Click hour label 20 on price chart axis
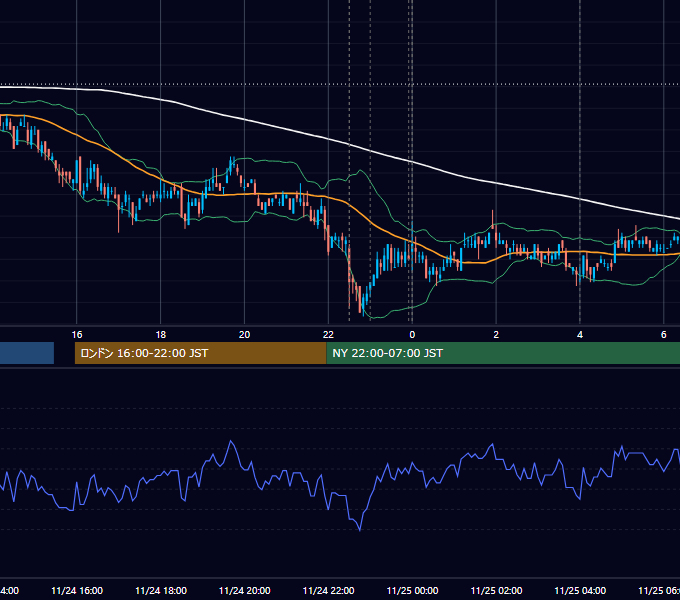 pyautogui.click(x=245, y=335)
